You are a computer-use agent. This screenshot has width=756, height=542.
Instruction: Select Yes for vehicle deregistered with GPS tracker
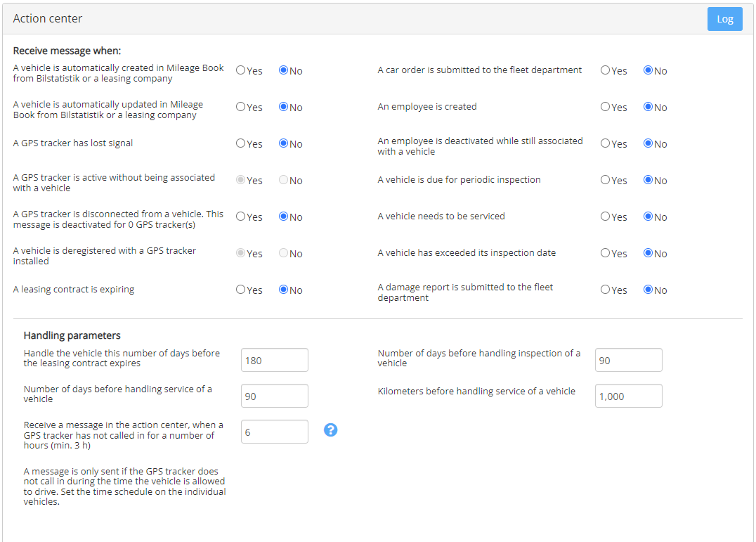[240, 253]
